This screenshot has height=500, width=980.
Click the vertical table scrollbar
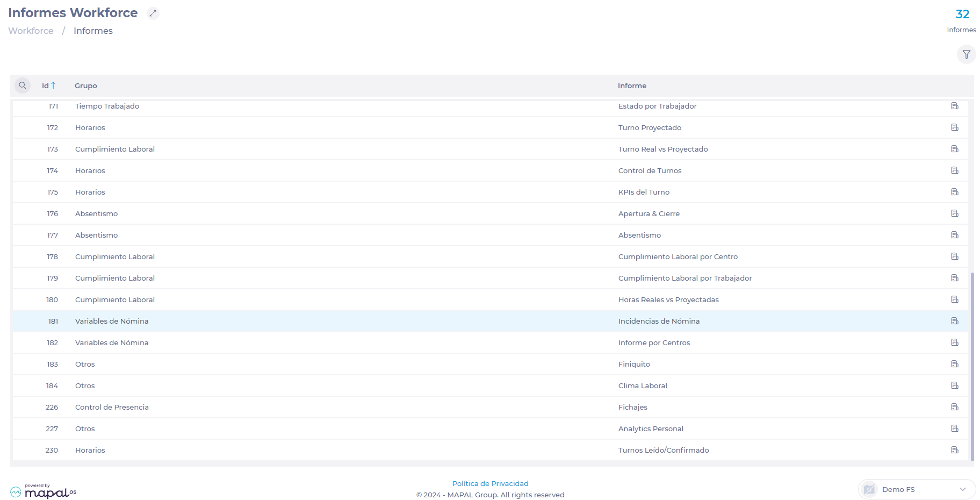(x=972, y=366)
